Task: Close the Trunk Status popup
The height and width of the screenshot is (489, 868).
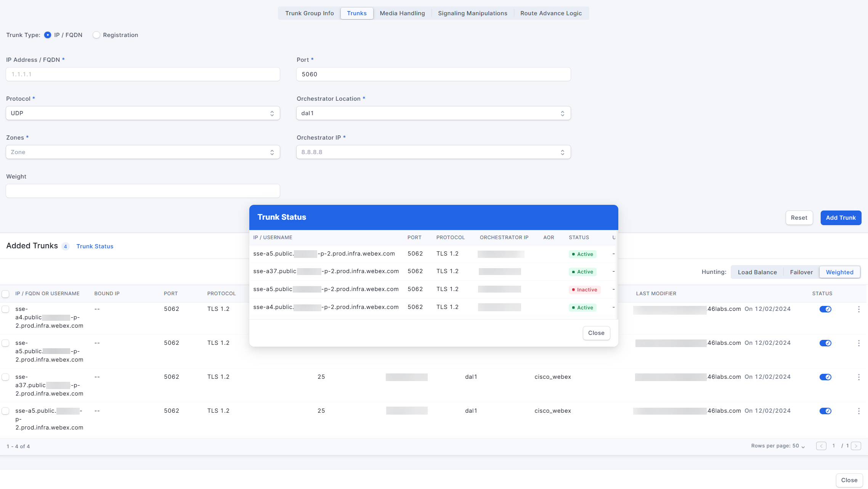Action: click(596, 333)
